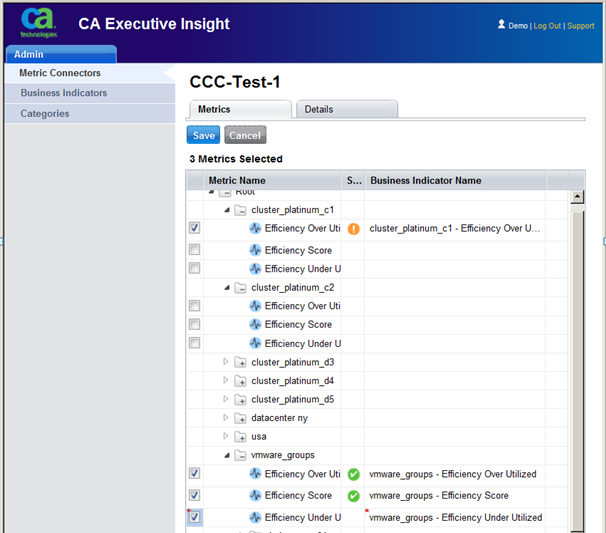The height and width of the screenshot is (533, 606).
Task: Click the Metric Name column header
Action: (x=272, y=181)
